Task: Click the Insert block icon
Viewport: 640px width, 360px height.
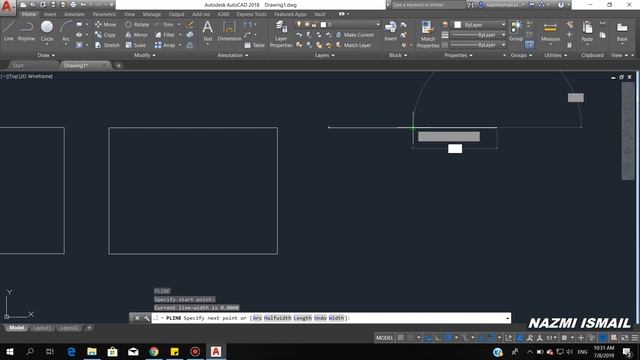Action: point(391,31)
